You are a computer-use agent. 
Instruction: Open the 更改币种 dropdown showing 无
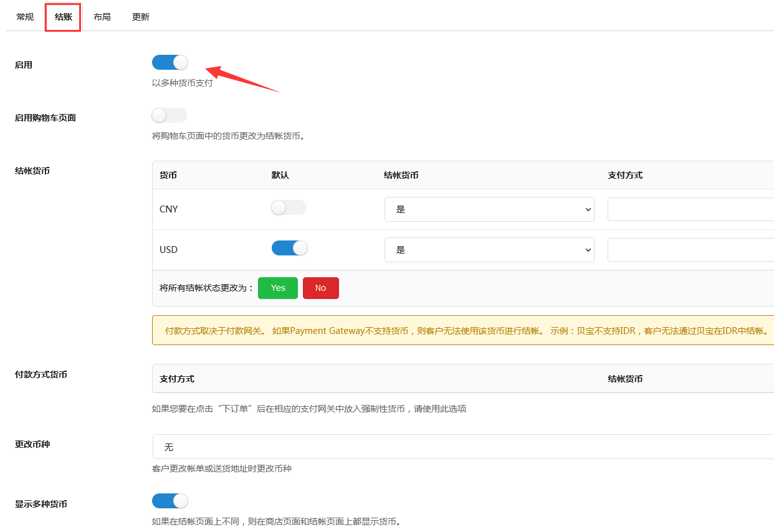pyautogui.click(x=463, y=447)
